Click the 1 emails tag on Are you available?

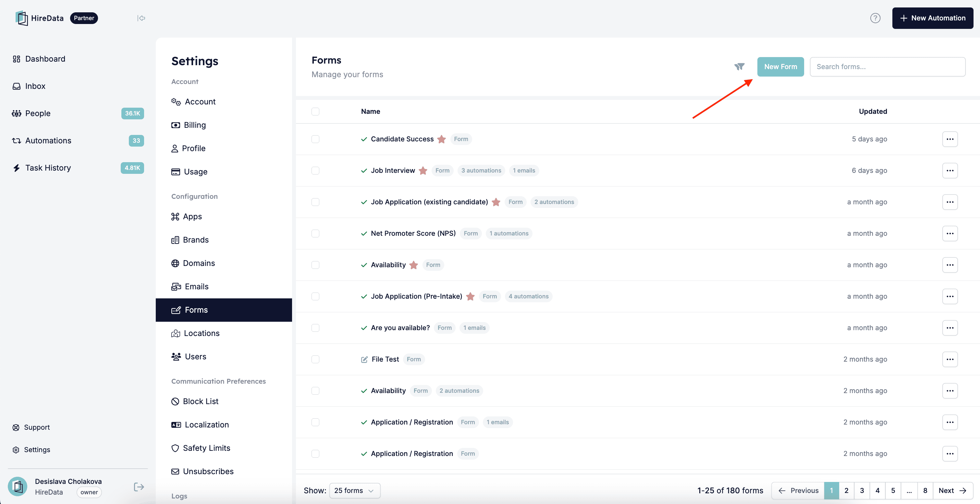pyautogui.click(x=474, y=328)
